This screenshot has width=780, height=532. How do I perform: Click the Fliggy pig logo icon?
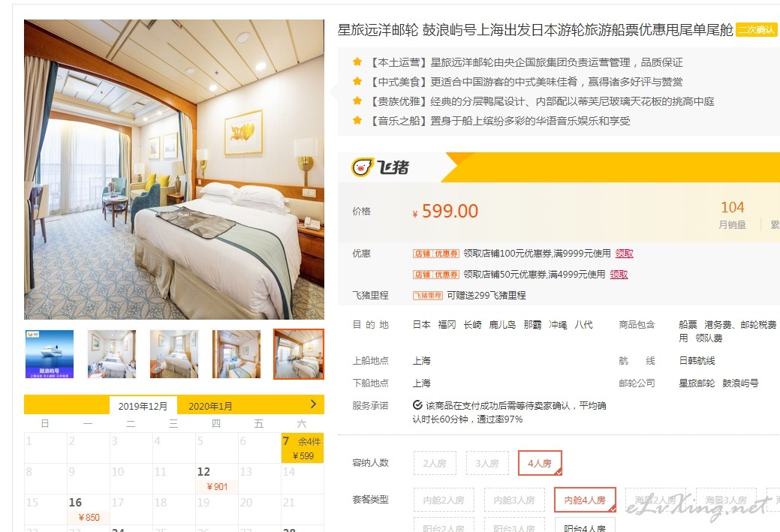363,167
